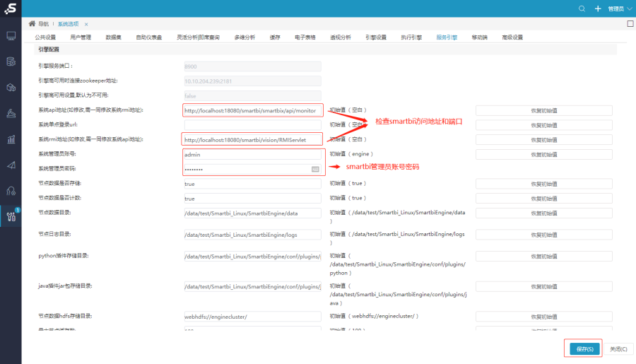This screenshot has height=364, width=636.
Task: Click the zookeeper address 10.10.204.239:2181 field
Action: point(253,81)
